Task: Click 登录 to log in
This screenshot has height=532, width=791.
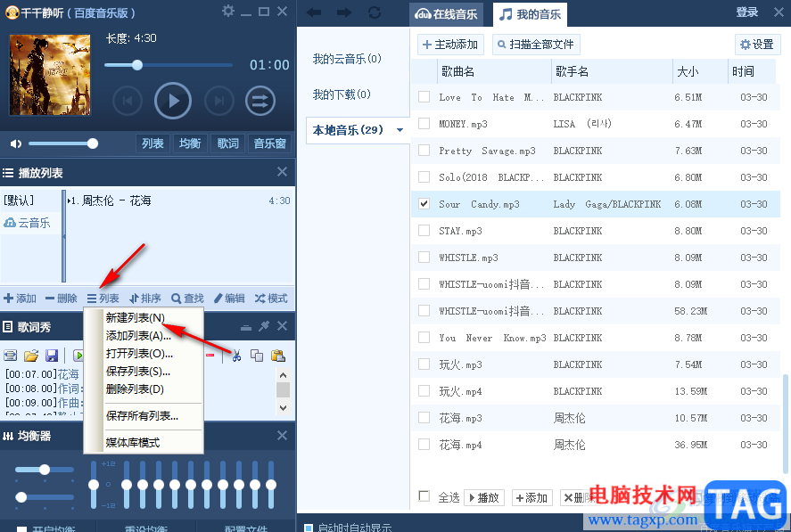Action: (747, 12)
